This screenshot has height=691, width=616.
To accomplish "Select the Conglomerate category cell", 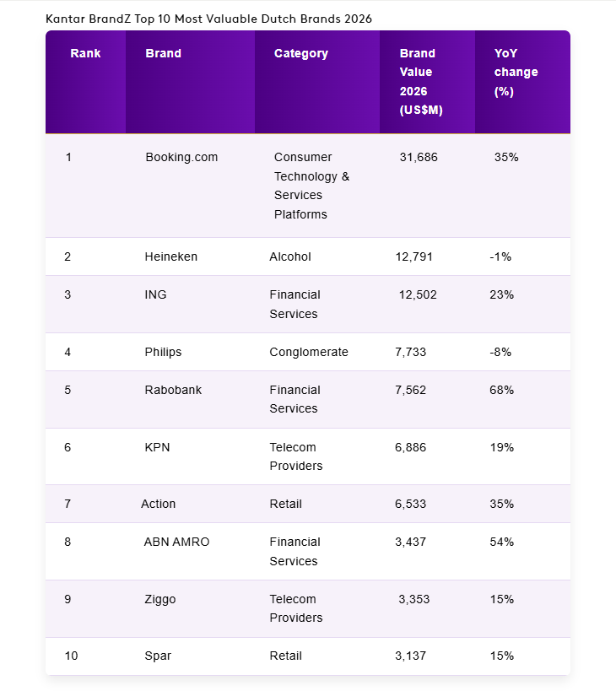I will tap(308, 352).
